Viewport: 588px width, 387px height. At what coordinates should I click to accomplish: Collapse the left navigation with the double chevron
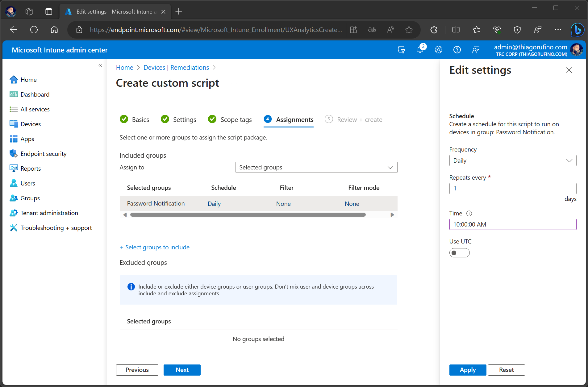[x=100, y=65]
